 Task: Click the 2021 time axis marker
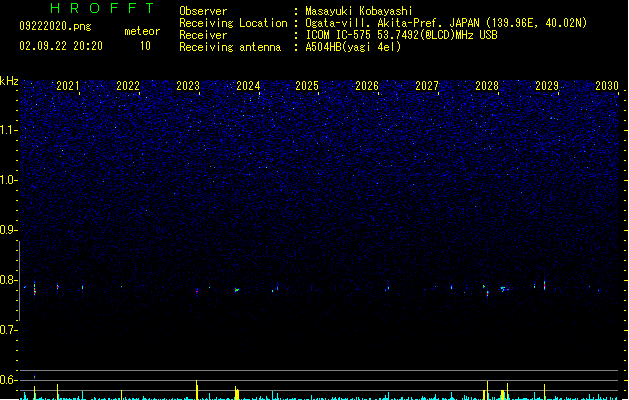pos(68,86)
